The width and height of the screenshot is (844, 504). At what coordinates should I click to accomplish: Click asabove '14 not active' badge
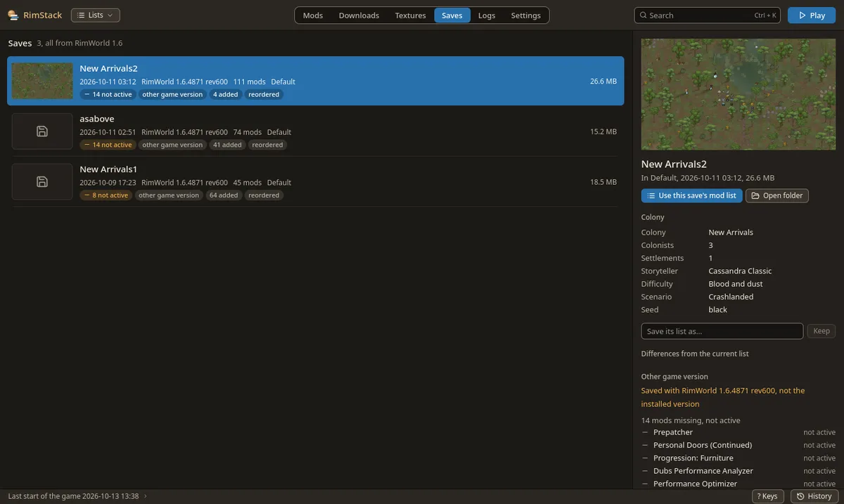[x=108, y=145]
